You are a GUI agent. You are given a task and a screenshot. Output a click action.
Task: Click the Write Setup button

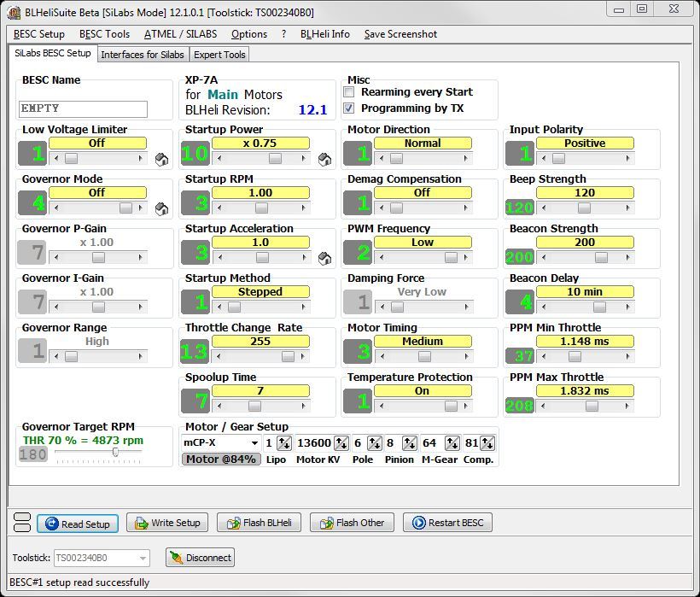(x=167, y=523)
